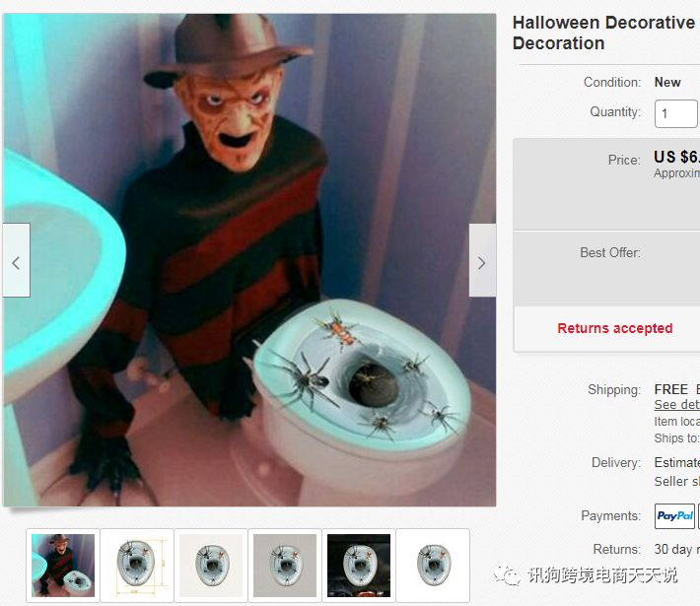The width and height of the screenshot is (700, 606).
Task: Click the next image arrow
Action: 482,260
